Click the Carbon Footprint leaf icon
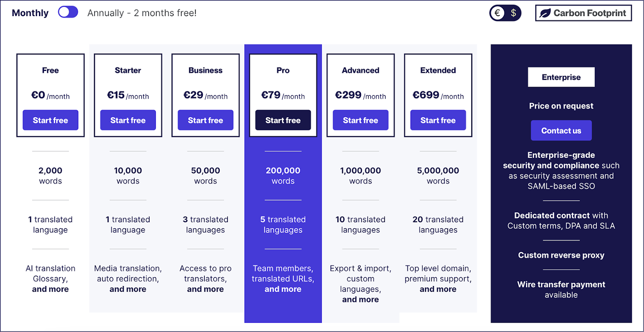Screen dimensions: 644x332 click(x=544, y=12)
